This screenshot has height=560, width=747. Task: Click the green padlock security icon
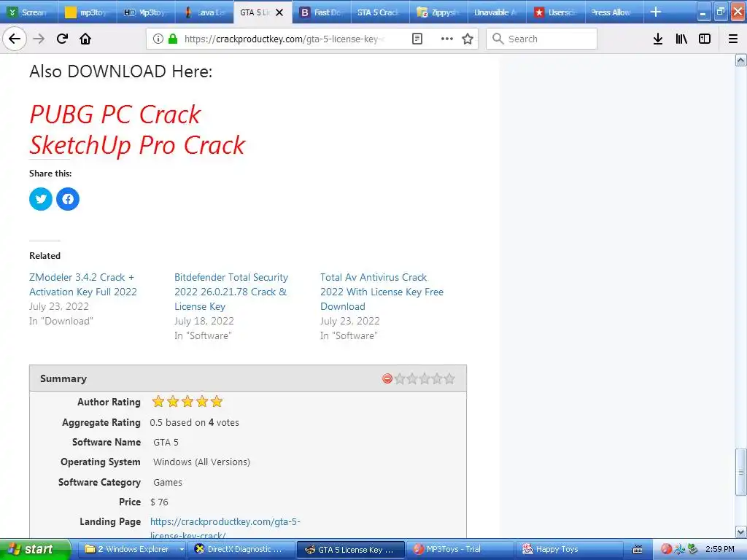[x=173, y=39]
